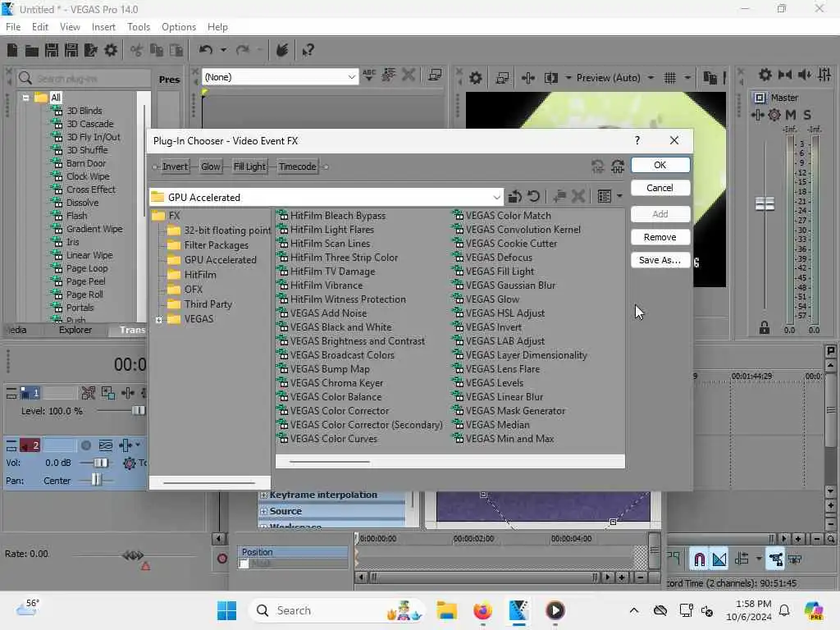Open the Tools menu

click(x=139, y=27)
